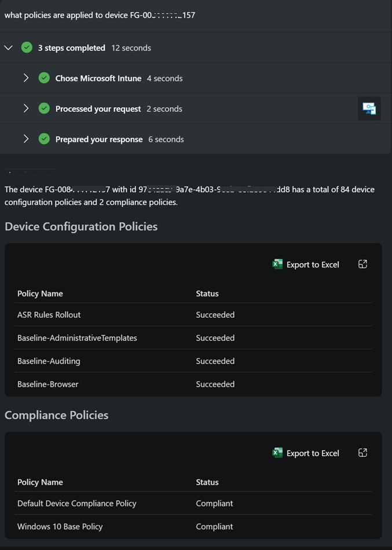Viewport: 392px width, 550px height.
Task: Click green check beside Chose Microsoft Intune
Action: (44, 78)
